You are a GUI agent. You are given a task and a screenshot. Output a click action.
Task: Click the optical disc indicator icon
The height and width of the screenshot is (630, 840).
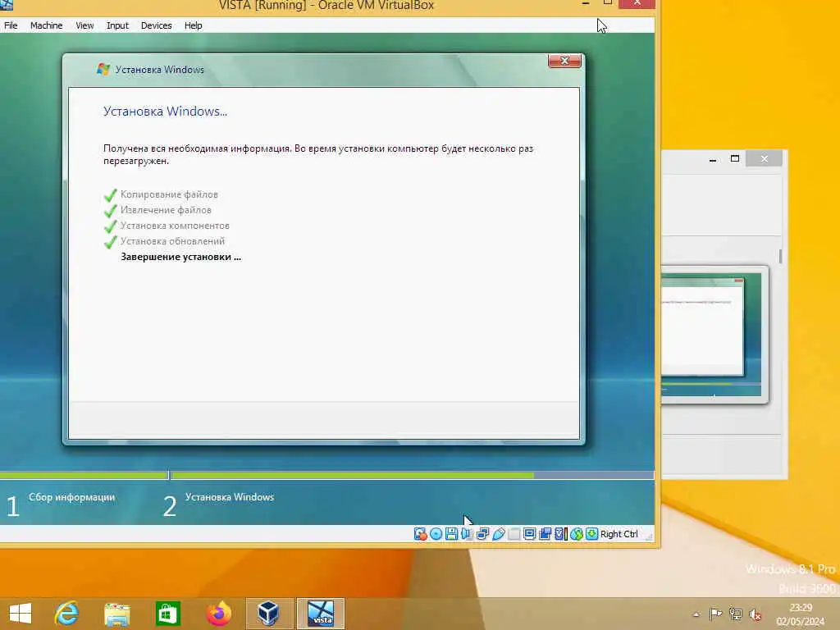[x=436, y=533]
